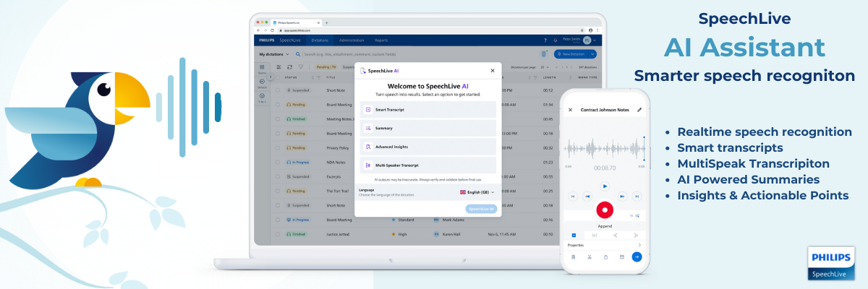This screenshot has height=289, width=868.
Task: Open the column settings sliders icon
Action: click(x=278, y=67)
